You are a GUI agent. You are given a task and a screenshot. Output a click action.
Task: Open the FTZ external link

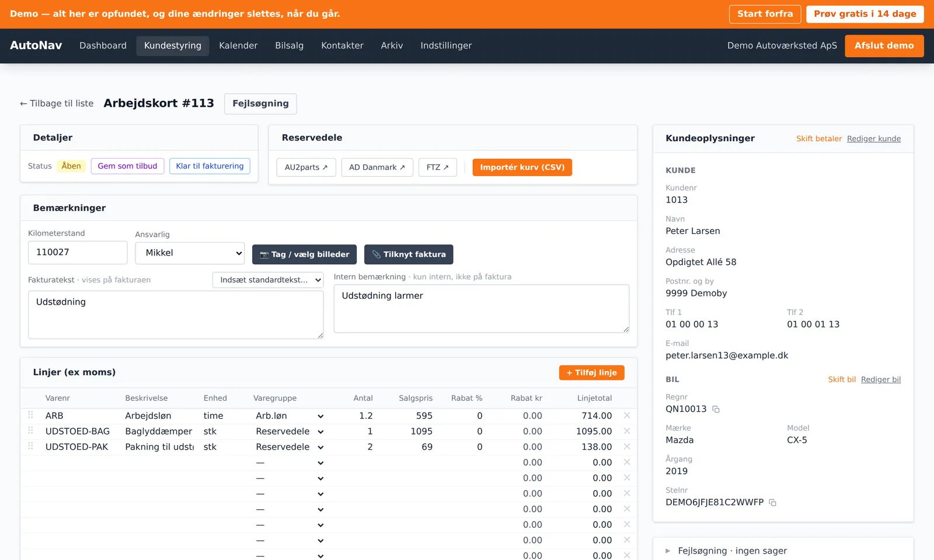(437, 167)
